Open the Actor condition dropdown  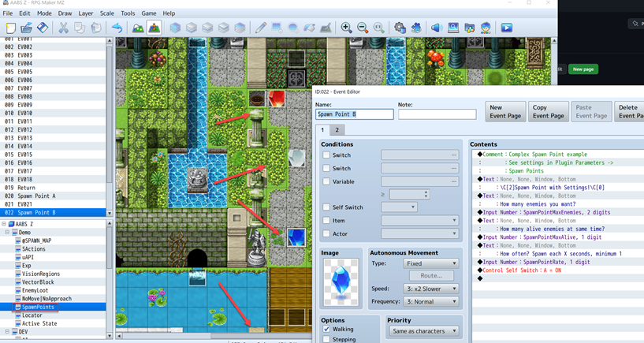(420, 233)
